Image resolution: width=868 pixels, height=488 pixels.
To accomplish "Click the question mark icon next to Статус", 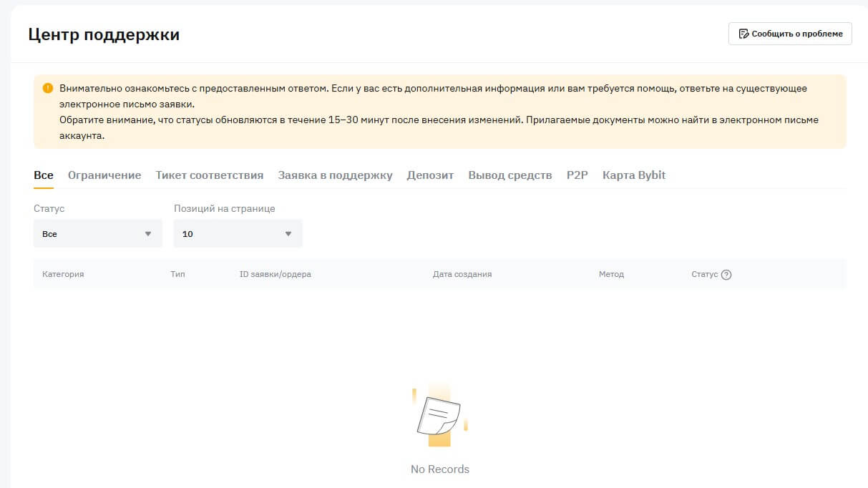I will point(726,275).
